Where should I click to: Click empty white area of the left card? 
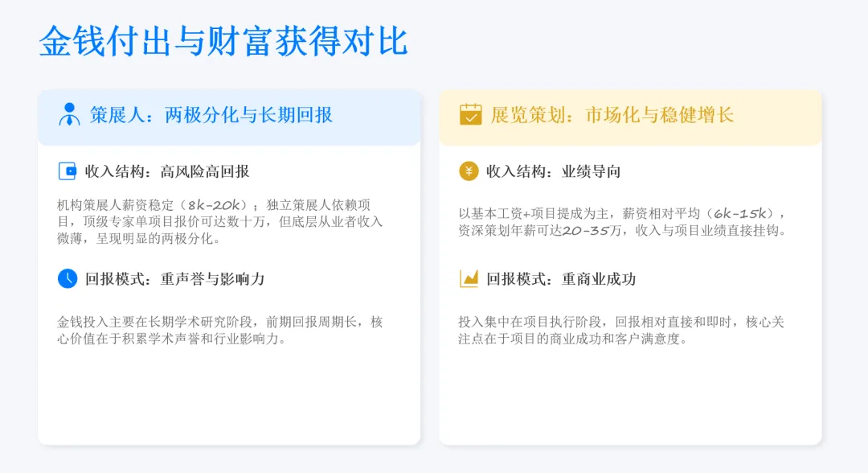click(229, 396)
